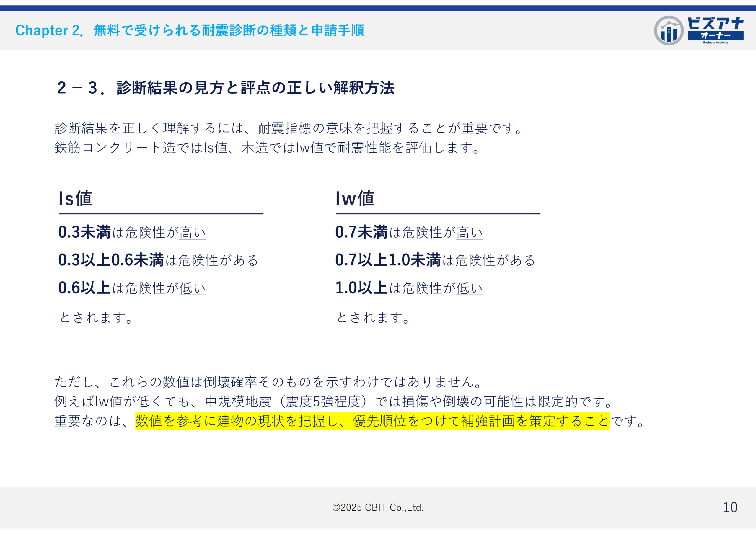Click the Iw値 column heading
The height and width of the screenshot is (534, 756).
pos(355,199)
